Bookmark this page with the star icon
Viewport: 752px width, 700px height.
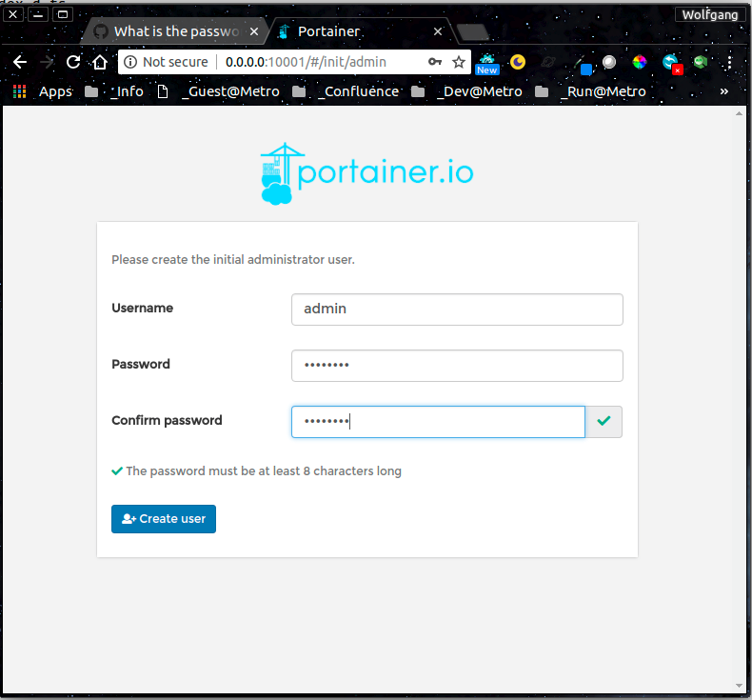459,62
